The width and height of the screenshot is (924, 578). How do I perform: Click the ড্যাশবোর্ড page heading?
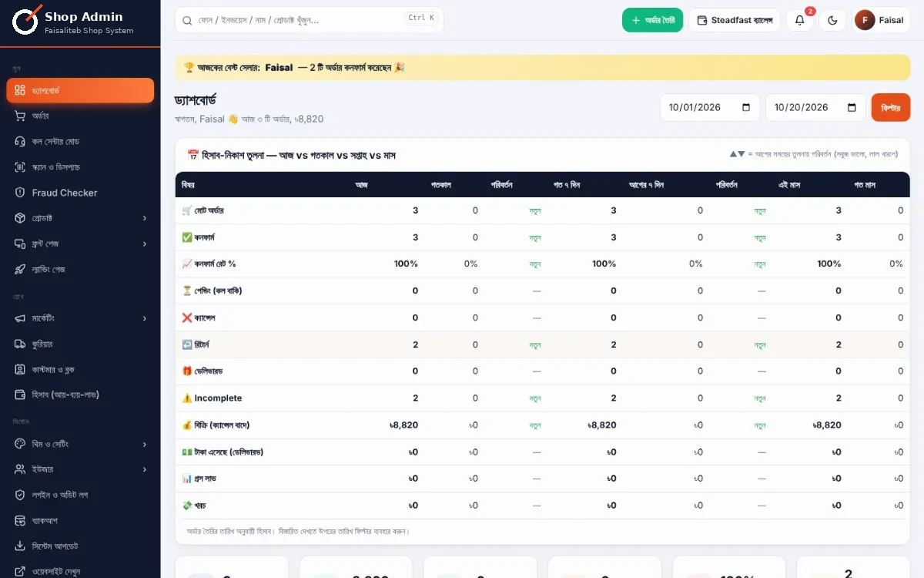[196, 100]
